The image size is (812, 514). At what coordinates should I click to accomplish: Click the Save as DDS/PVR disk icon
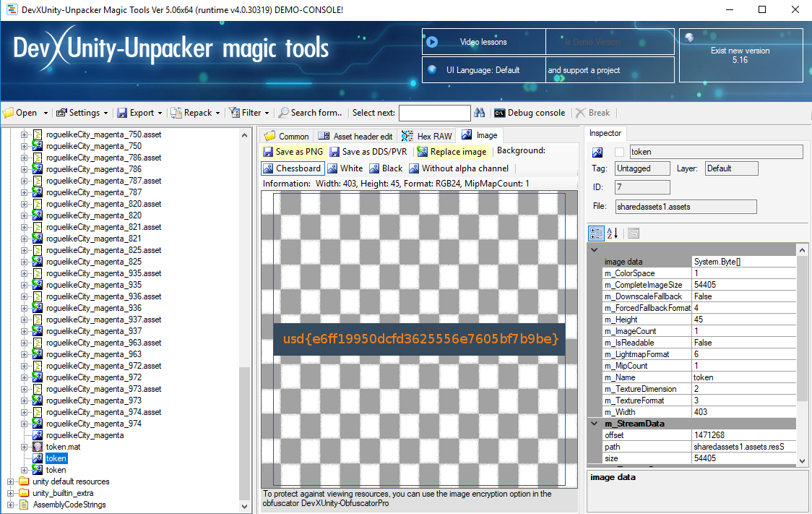334,152
